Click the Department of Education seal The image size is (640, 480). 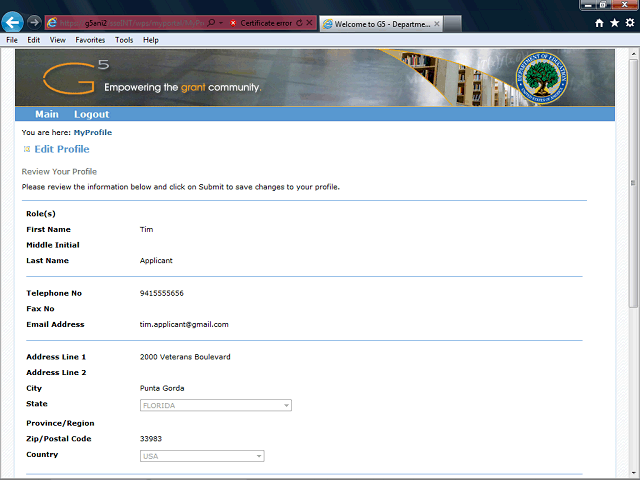(542, 78)
